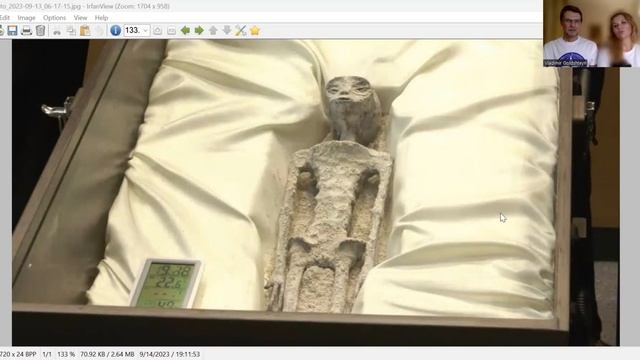This screenshot has width=640, height=360.
Task: Open the View menu
Action: pyautogui.click(x=80, y=18)
